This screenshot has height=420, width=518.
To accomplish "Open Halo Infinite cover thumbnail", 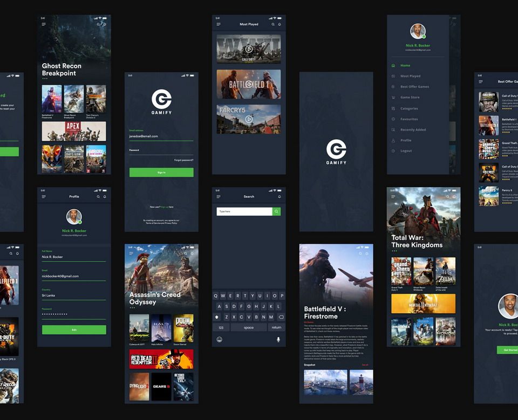I will (x=161, y=328).
